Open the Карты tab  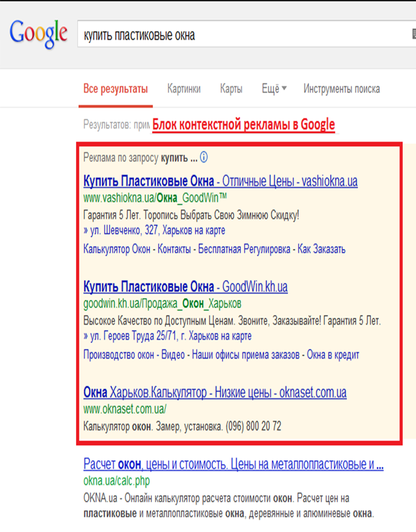[231, 88]
